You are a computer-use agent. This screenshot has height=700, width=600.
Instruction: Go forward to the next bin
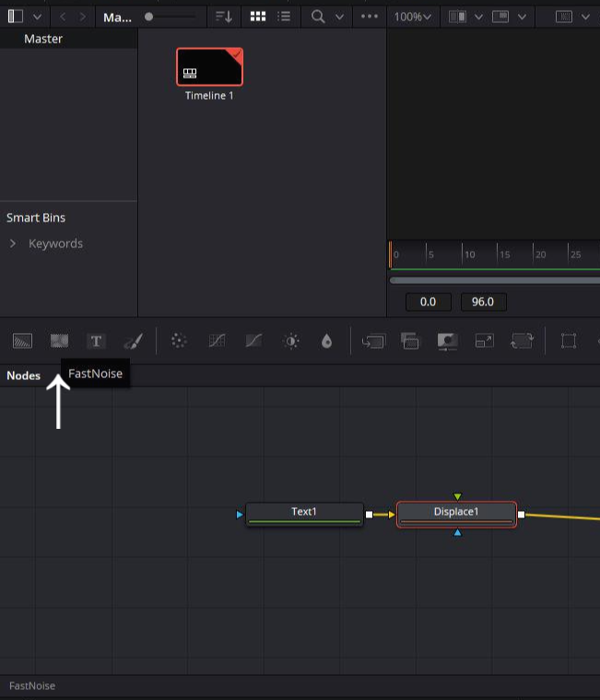(83, 17)
